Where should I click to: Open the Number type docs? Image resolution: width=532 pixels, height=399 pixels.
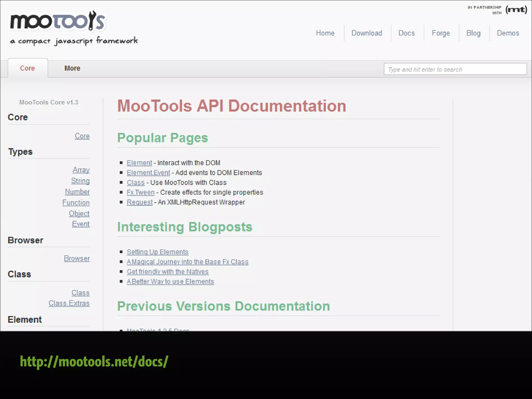point(77,192)
